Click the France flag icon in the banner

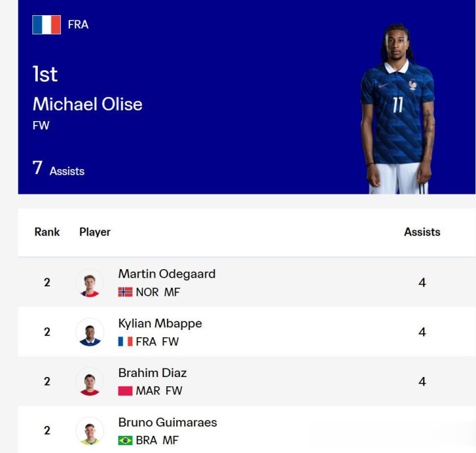46,24
